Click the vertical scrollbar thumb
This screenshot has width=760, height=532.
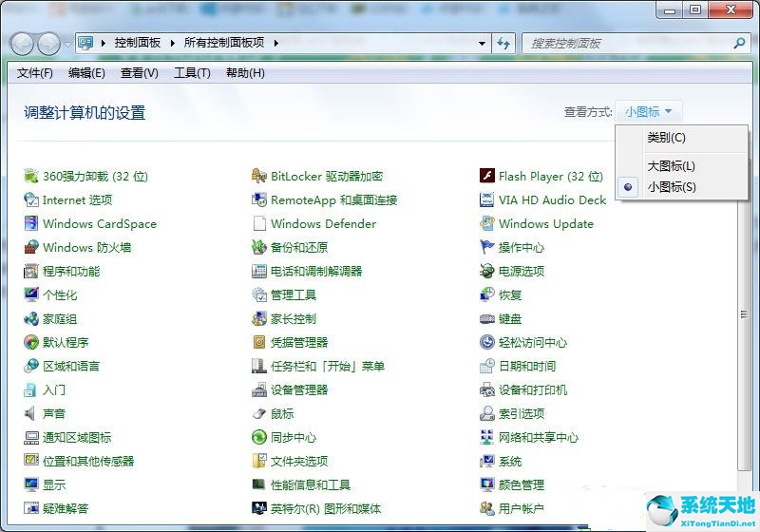click(744, 315)
